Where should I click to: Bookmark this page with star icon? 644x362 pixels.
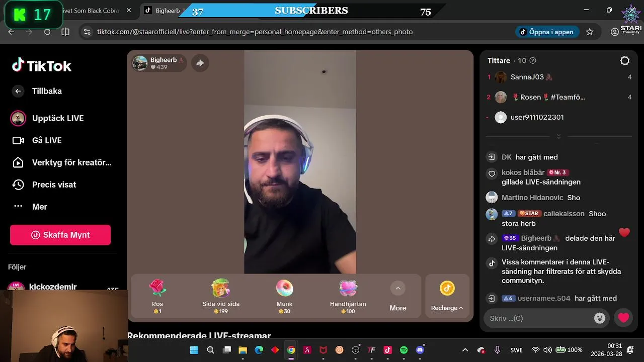(590, 32)
